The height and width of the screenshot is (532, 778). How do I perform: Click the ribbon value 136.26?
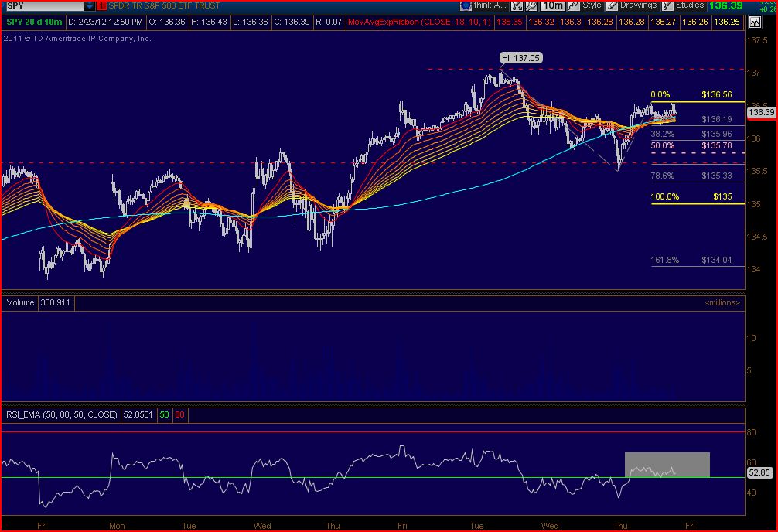(x=694, y=22)
